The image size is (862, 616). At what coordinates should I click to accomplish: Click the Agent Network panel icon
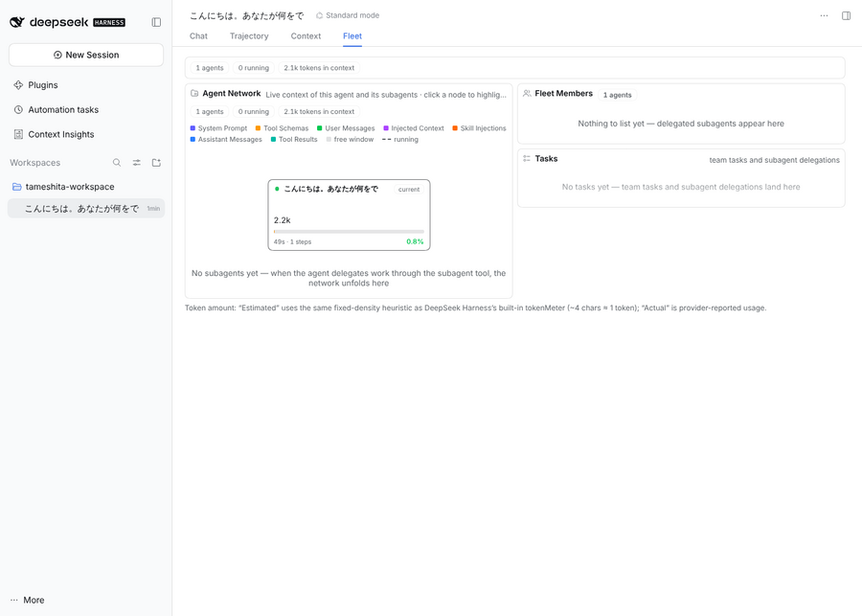[194, 94]
